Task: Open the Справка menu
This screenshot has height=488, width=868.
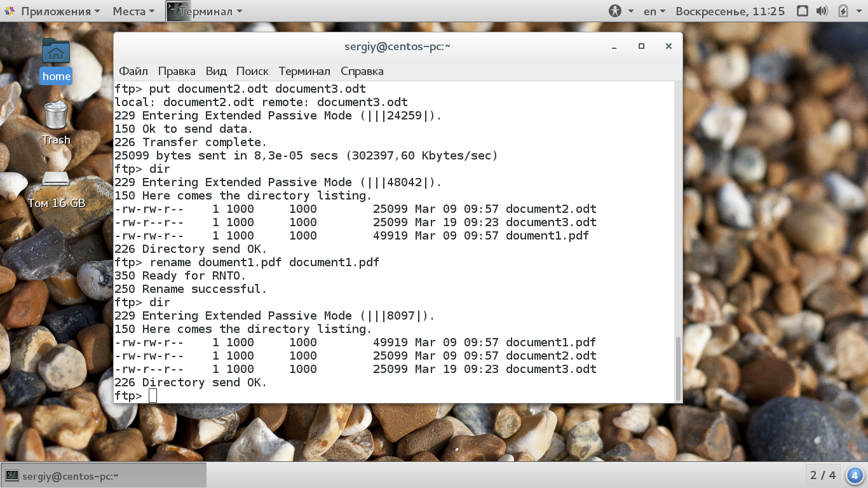Action: [x=362, y=71]
